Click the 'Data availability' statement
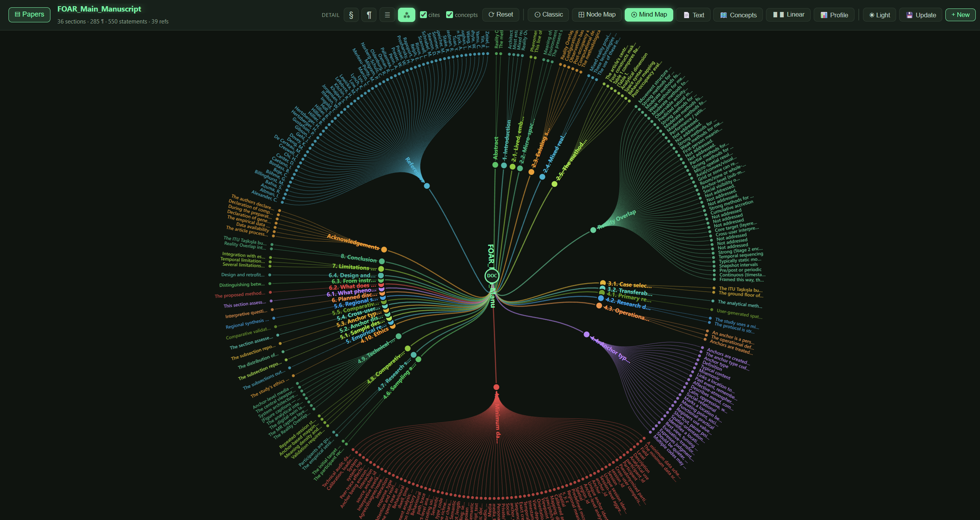980x520 pixels. pyautogui.click(x=253, y=227)
